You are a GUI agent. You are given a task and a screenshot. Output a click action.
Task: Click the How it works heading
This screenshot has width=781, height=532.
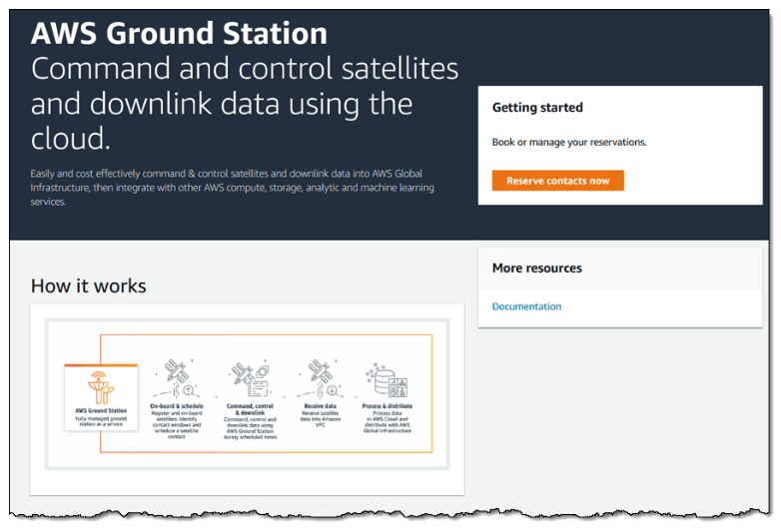(89, 286)
